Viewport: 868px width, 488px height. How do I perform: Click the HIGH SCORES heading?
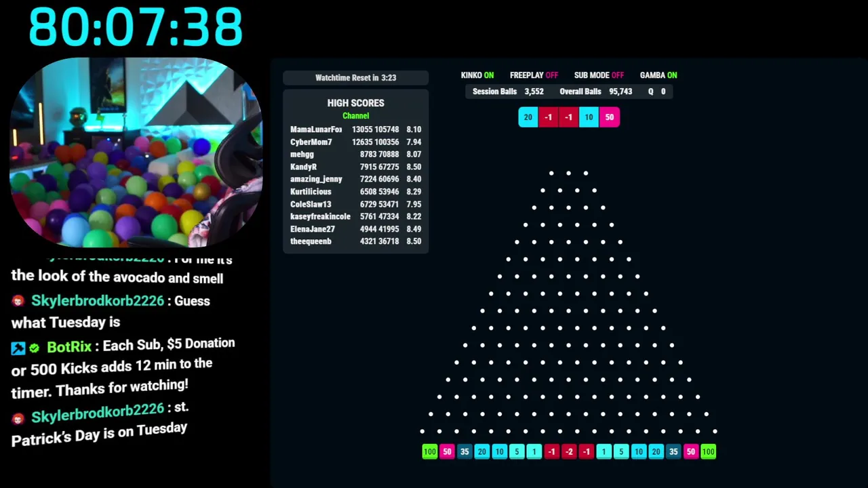[x=355, y=103]
